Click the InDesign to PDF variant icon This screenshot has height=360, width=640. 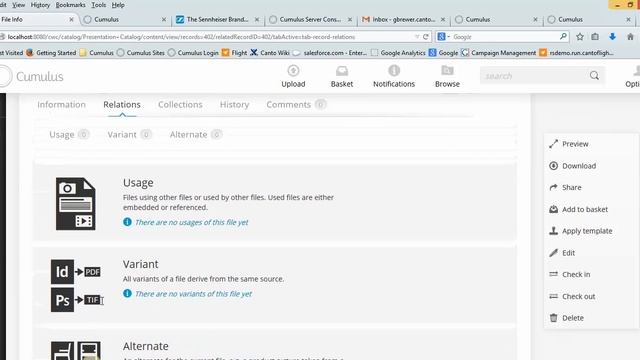[76, 272]
